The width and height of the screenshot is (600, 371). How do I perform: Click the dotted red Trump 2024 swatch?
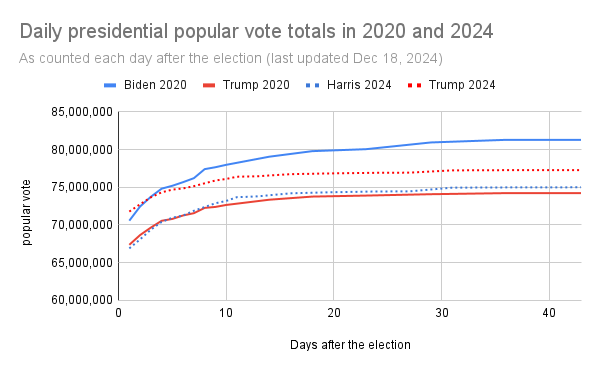tap(414, 86)
